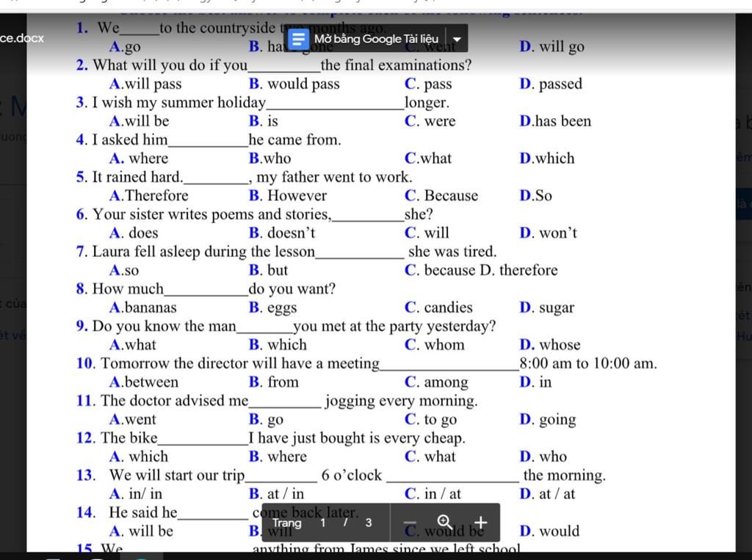Select option 'A.Therefore'
The height and width of the screenshot is (560, 752).
pyautogui.click(x=148, y=196)
